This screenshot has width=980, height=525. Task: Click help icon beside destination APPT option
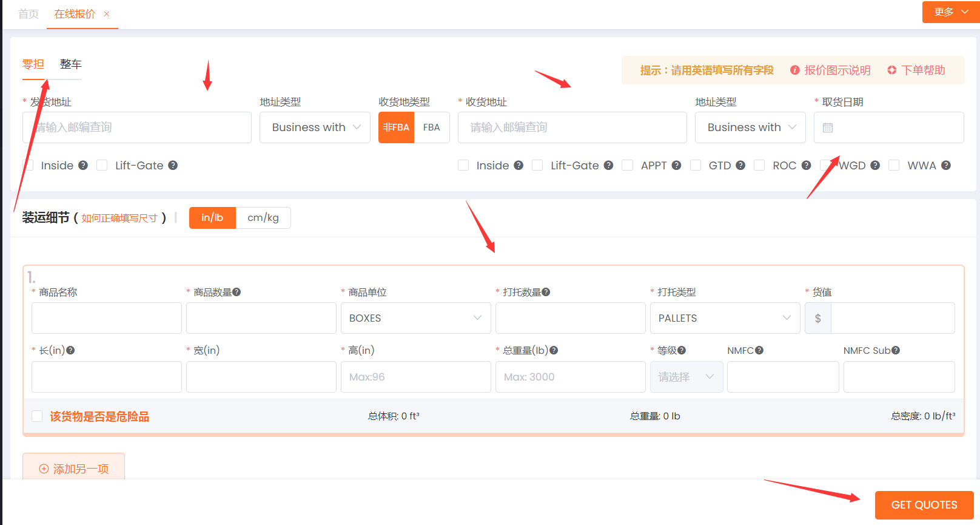(676, 165)
